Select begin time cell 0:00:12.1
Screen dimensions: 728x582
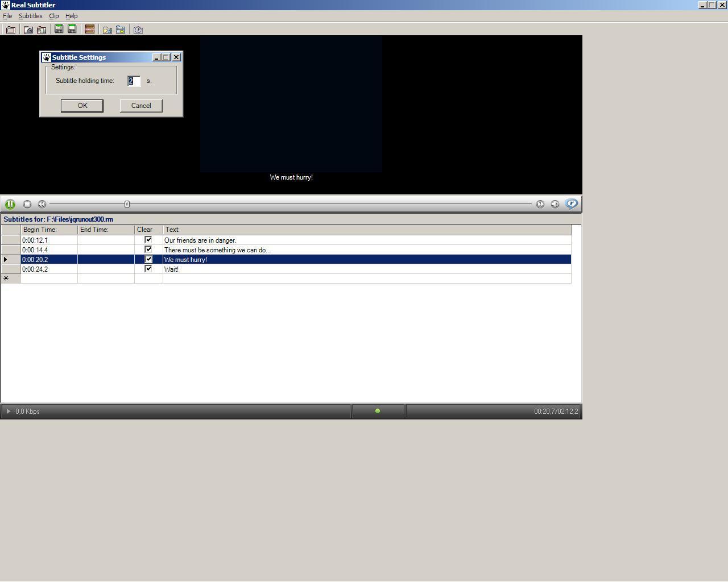point(49,240)
